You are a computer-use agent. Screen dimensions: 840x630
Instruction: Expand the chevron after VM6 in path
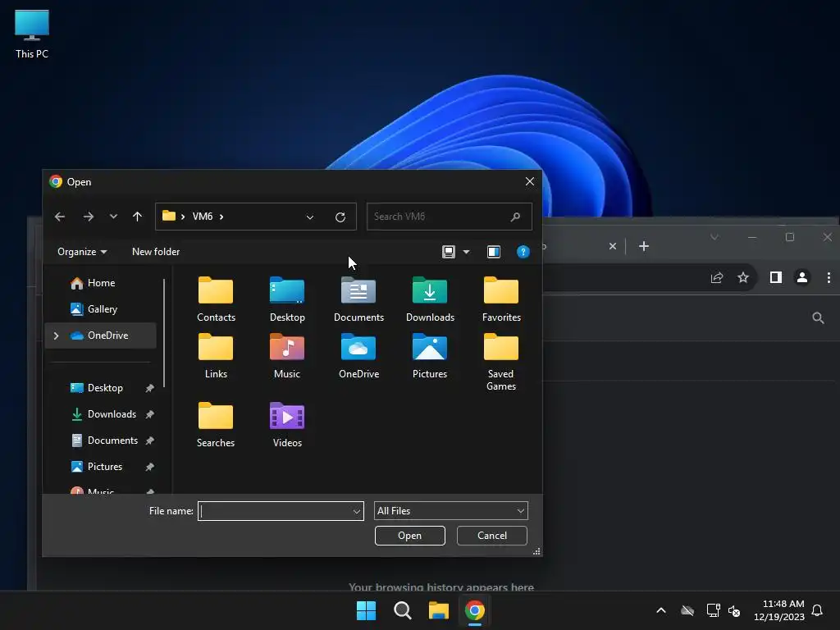pyautogui.click(x=221, y=217)
